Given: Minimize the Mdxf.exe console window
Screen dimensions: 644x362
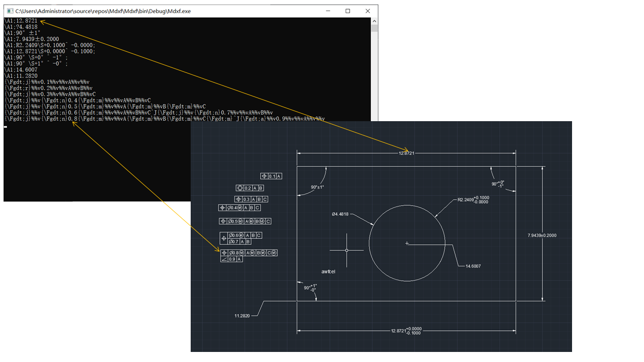Looking at the screenshot, I should (328, 11).
